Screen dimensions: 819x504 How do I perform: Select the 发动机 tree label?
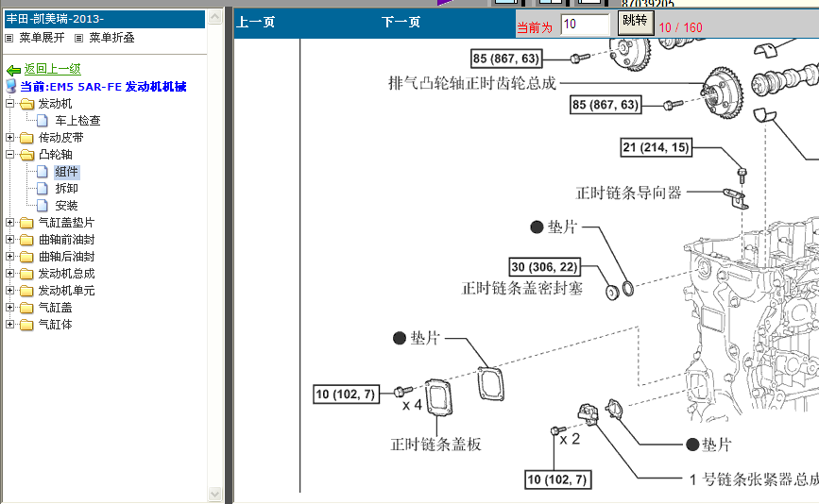click(x=55, y=104)
